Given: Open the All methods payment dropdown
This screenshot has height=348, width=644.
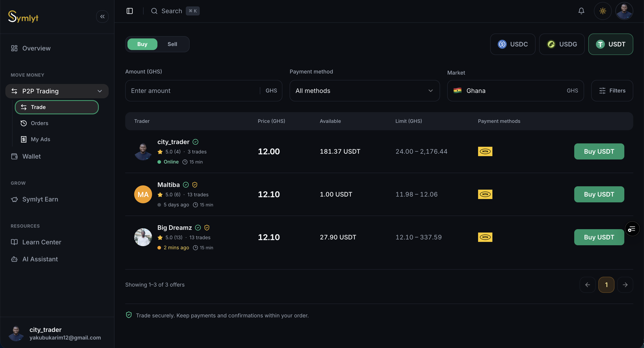Looking at the screenshot, I should click(364, 91).
